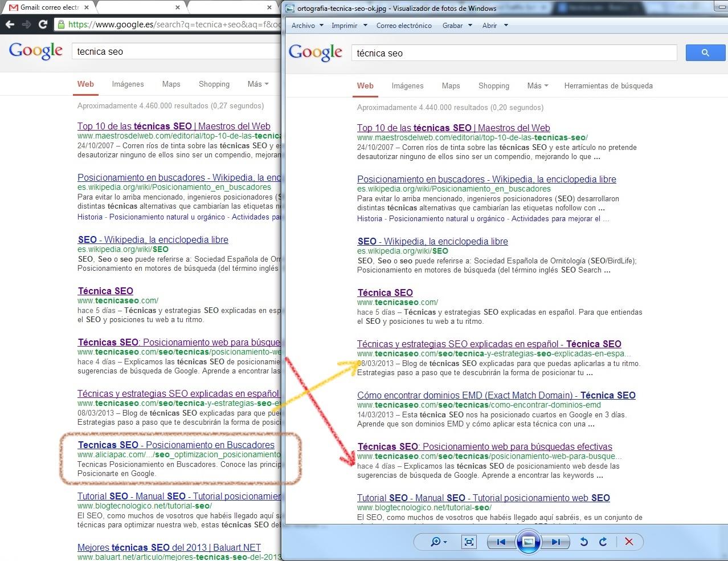Rotate the image clockwise
This screenshot has height=561, width=728.
[x=603, y=542]
